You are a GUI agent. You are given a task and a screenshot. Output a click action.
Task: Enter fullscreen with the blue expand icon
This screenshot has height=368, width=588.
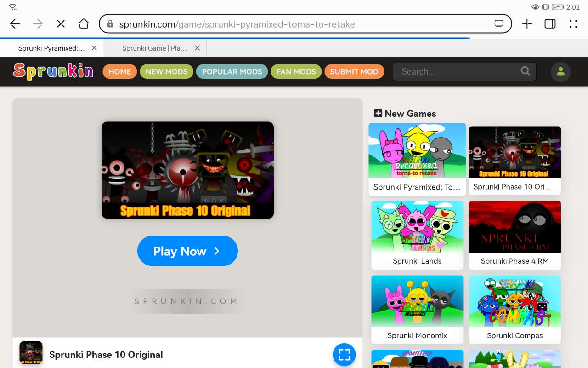tap(344, 355)
